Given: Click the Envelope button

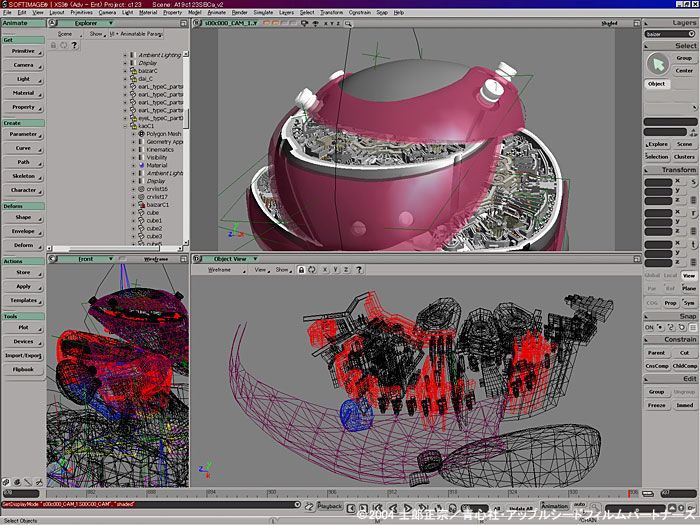Looking at the screenshot, I should tap(23, 231).
